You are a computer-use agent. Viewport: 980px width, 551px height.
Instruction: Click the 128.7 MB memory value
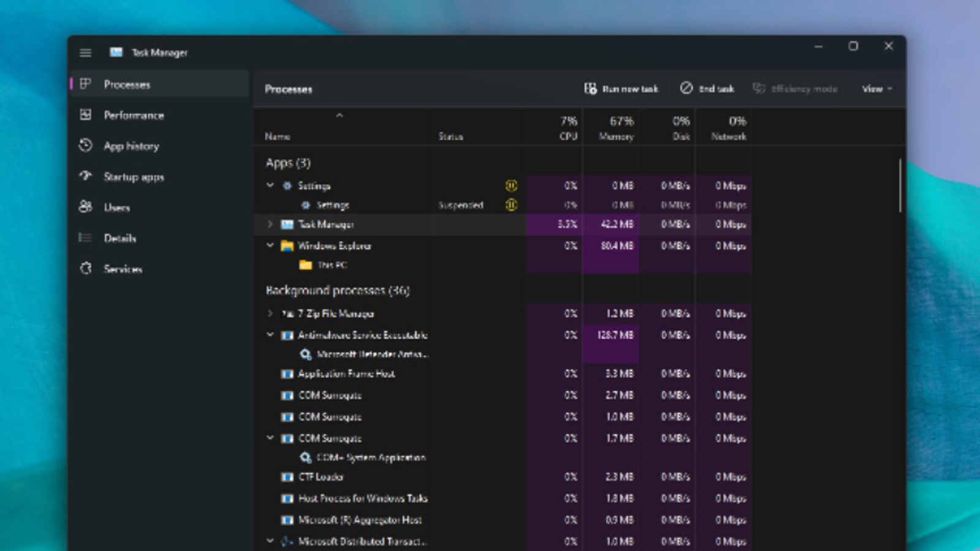tap(615, 335)
